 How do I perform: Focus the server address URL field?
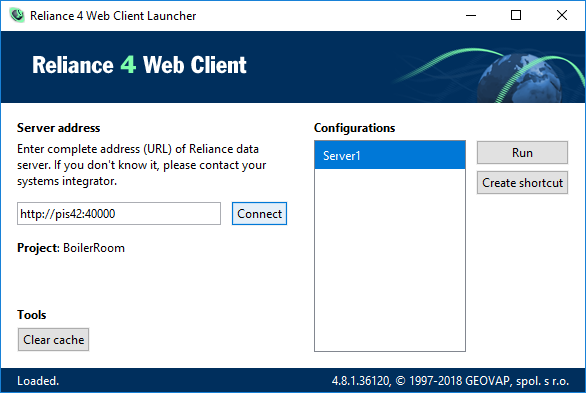pyautogui.click(x=119, y=214)
